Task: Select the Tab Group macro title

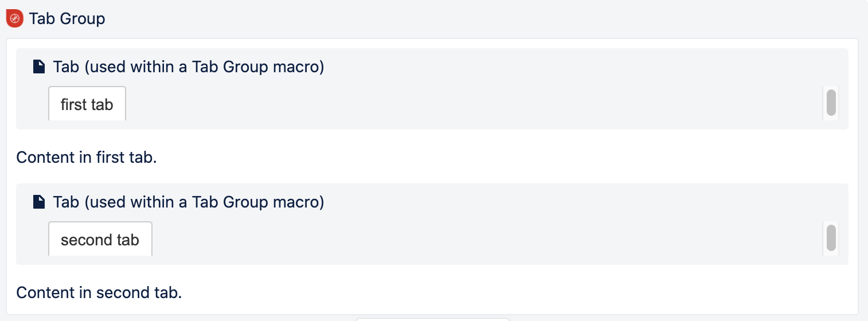Action: [x=67, y=18]
